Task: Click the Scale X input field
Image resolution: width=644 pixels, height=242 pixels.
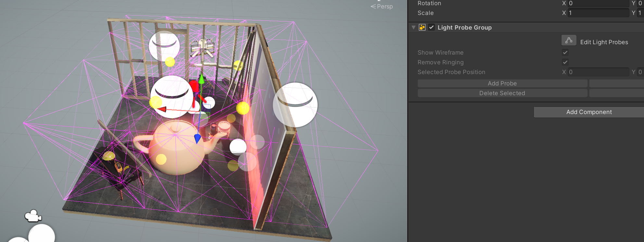Action: (598, 13)
